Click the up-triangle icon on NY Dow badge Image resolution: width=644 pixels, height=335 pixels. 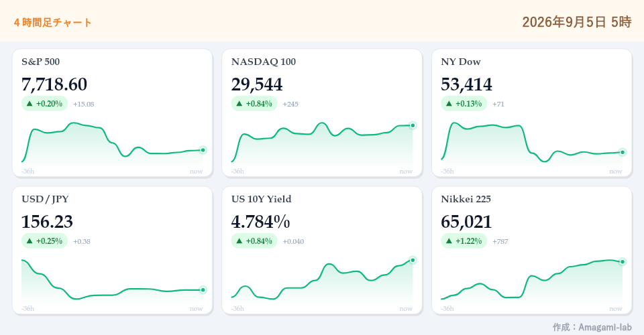click(x=449, y=104)
